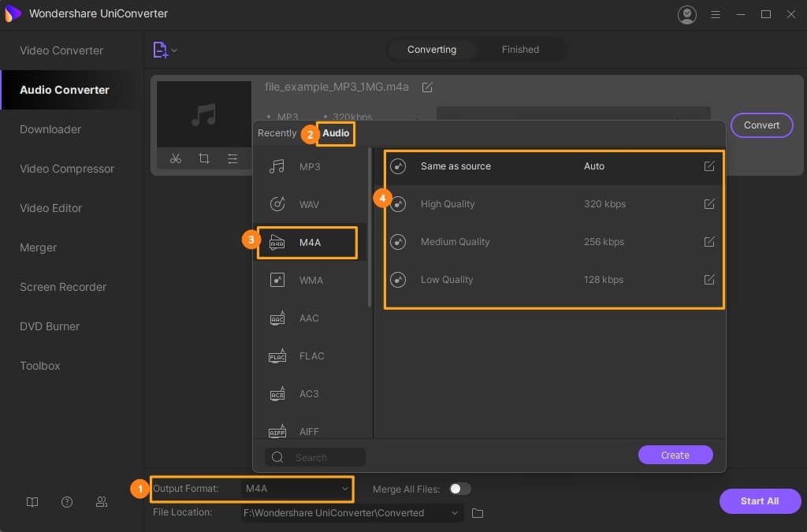Click the format Search field
Image resolution: width=807 pixels, height=532 pixels.
point(315,457)
